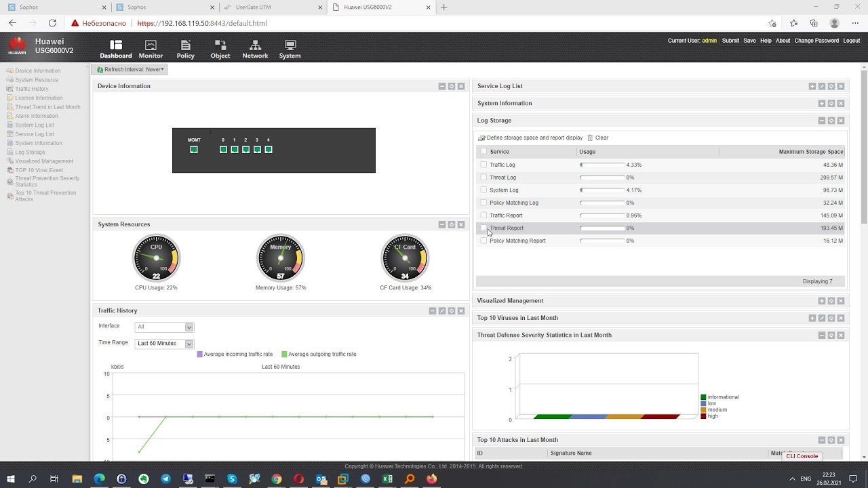Click the MGMT port indicator
Image resolution: width=868 pixels, height=488 pixels.
click(x=194, y=150)
